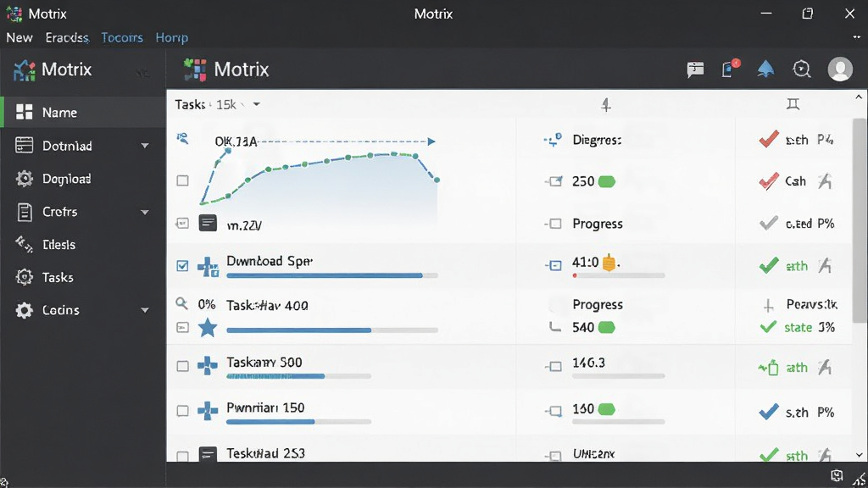Click the scroll-up arrow of task list

tap(859, 97)
